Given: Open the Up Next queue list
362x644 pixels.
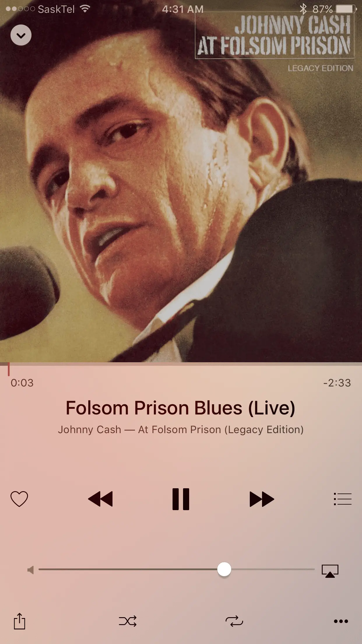Looking at the screenshot, I should [342, 499].
